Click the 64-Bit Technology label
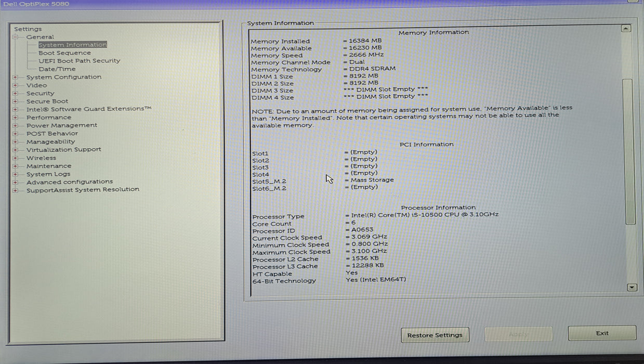The width and height of the screenshot is (644, 364). pyautogui.click(x=284, y=281)
